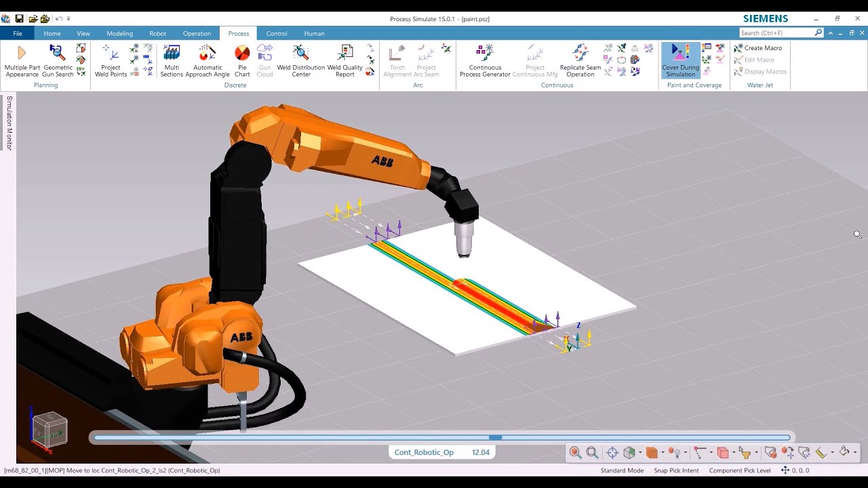Click the Undo arrow in quick access toolbar

(x=58, y=18)
